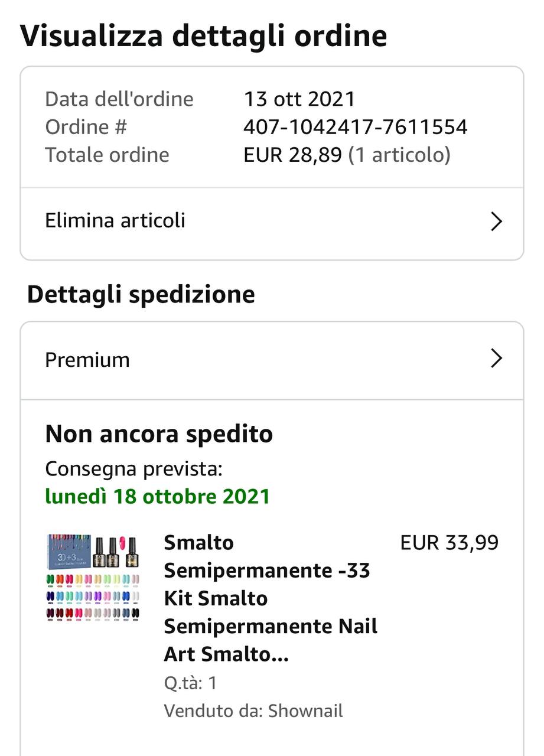Click the Totale ordine EUR 28,89 value
This screenshot has width=544, height=756.
pyautogui.click(x=292, y=155)
